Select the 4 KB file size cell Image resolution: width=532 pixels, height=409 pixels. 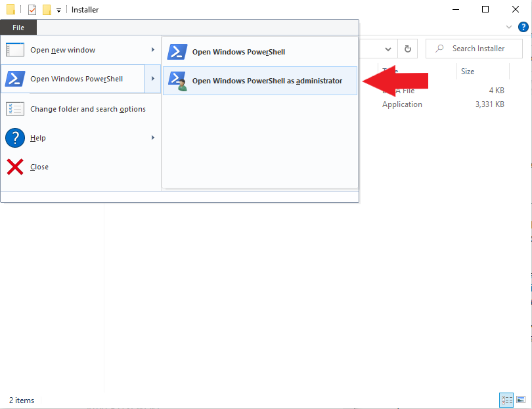pos(497,91)
